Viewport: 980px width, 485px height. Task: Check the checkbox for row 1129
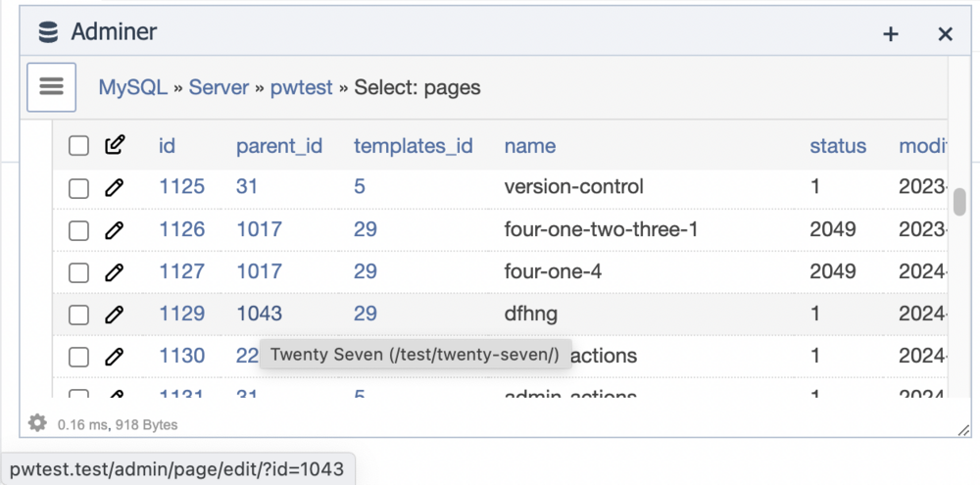(78, 315)
